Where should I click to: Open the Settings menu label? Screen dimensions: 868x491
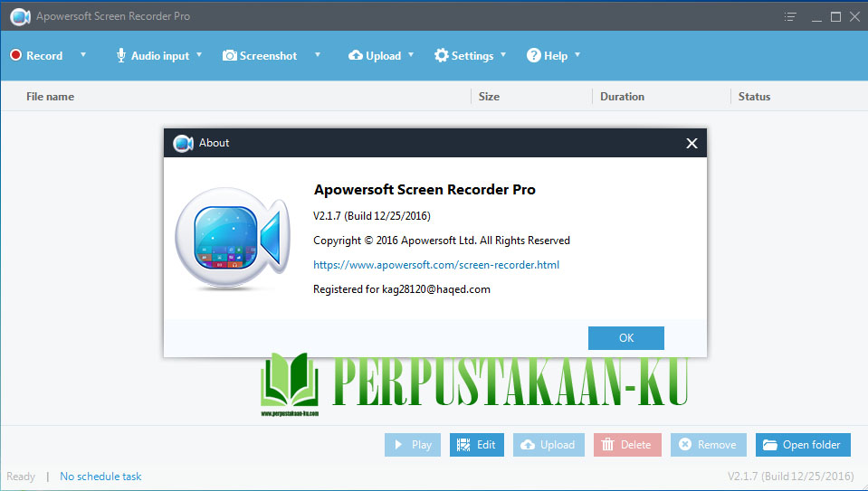click(472, 56)
